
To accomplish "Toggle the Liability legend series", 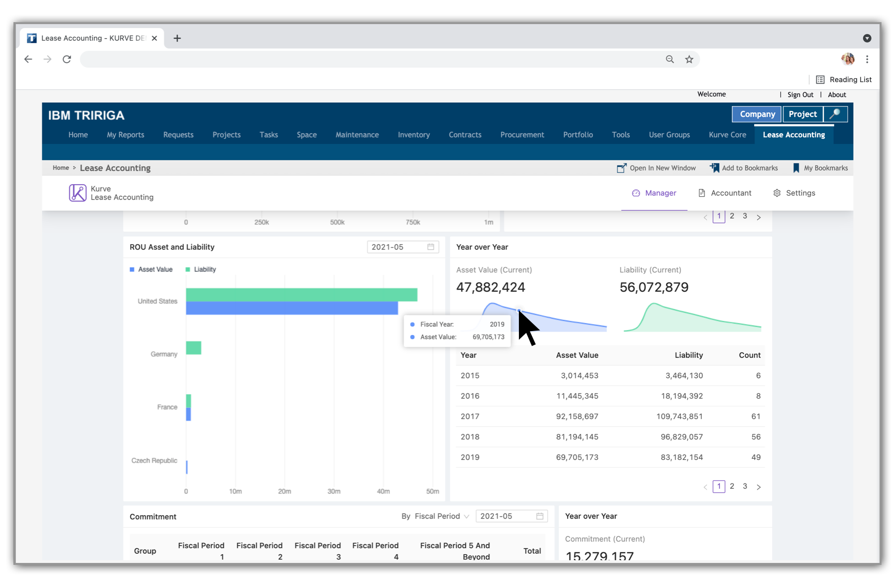I will coord(201,269).
